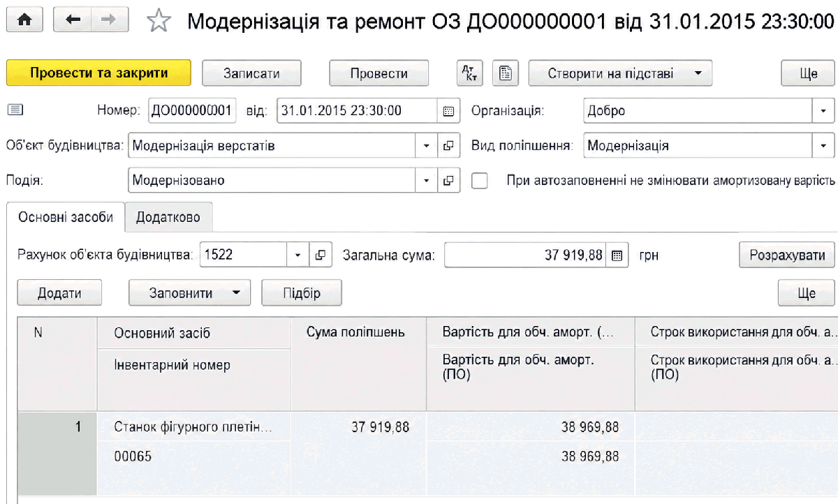Select the Основний засіб column header
This screenshot has height=504, width=838.
(x=193, y=334)
